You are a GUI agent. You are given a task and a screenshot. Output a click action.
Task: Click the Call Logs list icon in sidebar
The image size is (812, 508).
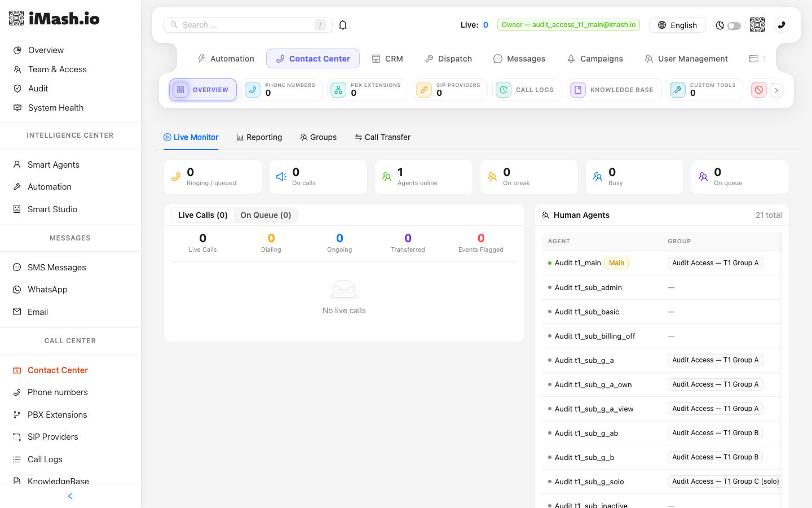[x=17, y=459]
